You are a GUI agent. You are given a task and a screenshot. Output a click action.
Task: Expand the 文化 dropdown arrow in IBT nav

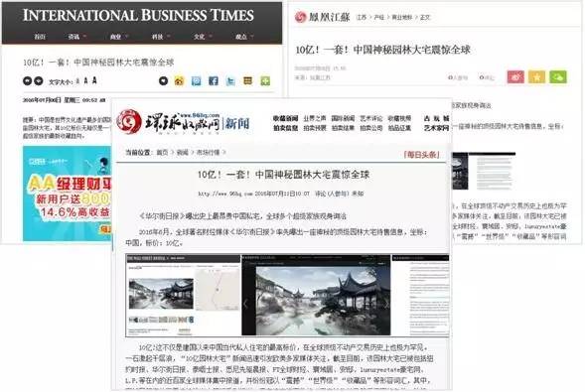pos(211,36)
